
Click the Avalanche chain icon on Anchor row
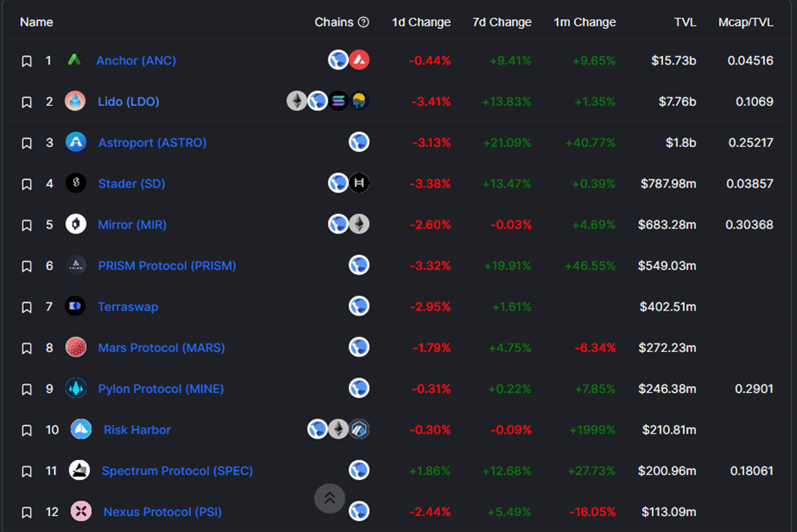tap(359, 60)
